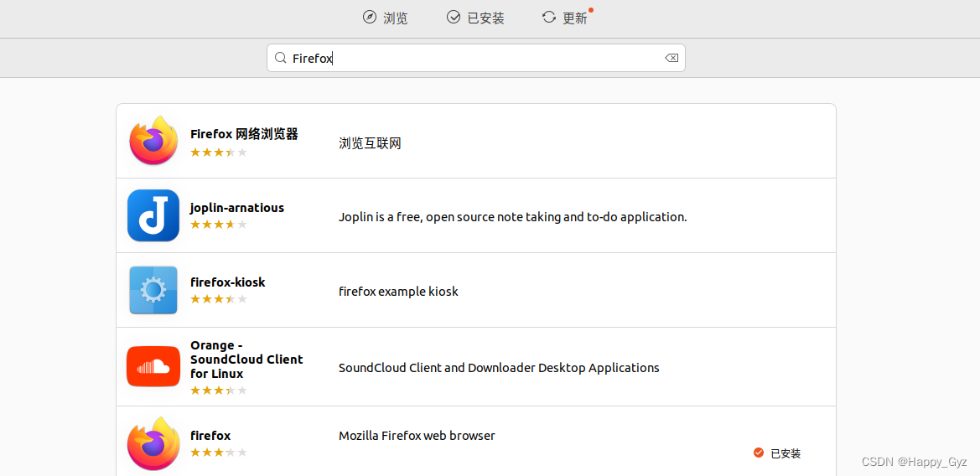
Task: Click the magnifier icon in search box
Action: click(281, 58)
